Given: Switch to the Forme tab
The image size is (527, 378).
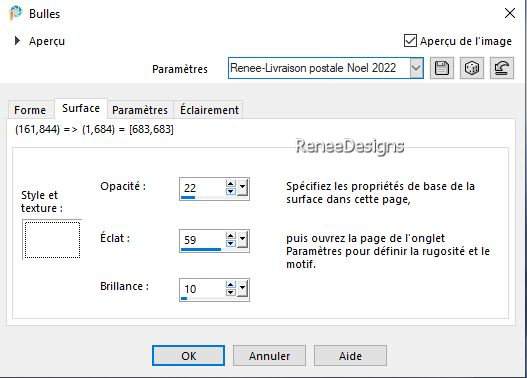Looking at the screenshot, I should pos(31,110).
